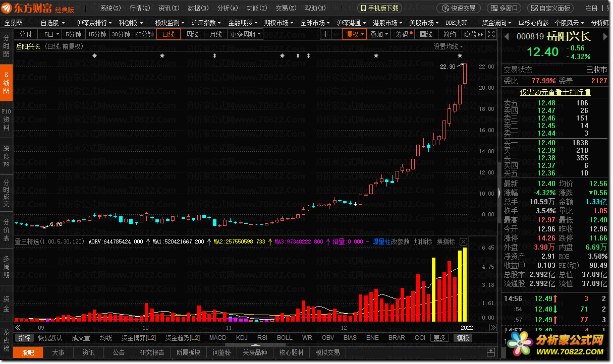Image resolution: width=613 pixels, height=364 pixels.
Task: Click the rightmost toolbar icon after 隐藏
Action: coord(490,34)
